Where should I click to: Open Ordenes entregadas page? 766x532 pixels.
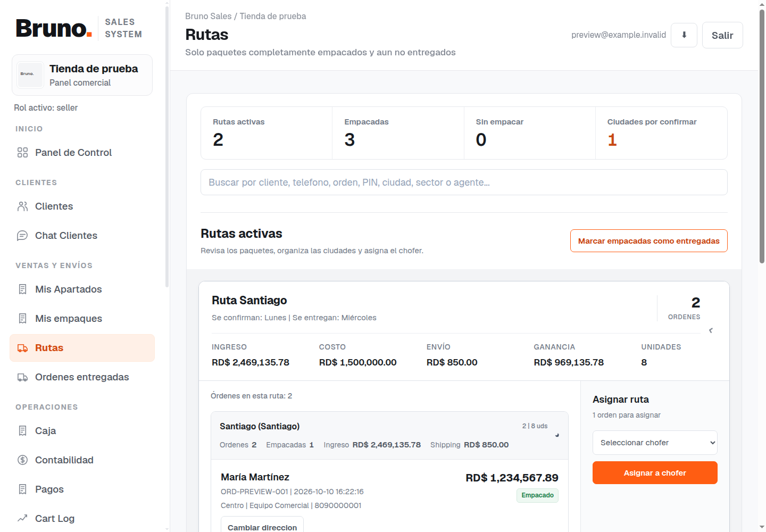(x=82, y=377)
